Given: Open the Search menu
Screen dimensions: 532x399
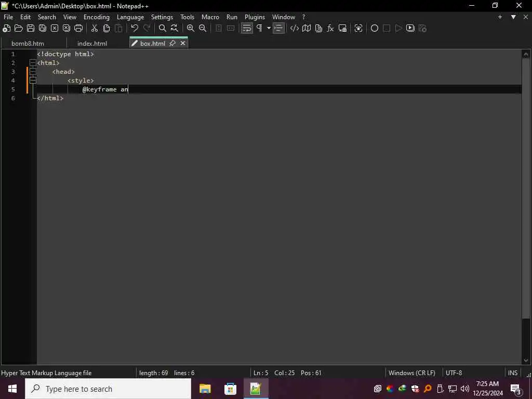Looking at the screenshot, I should point(47,17).
